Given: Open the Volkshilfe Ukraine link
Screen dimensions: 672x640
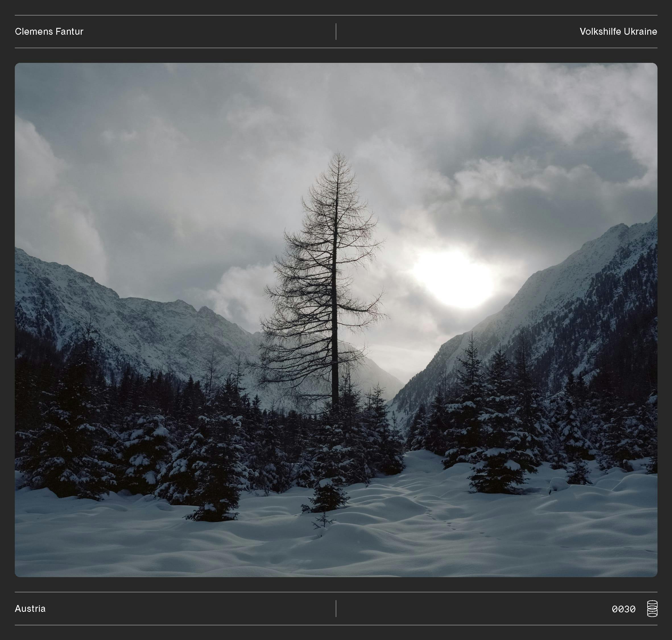Looking at the screenshot, I should click(x=618, y=31).
